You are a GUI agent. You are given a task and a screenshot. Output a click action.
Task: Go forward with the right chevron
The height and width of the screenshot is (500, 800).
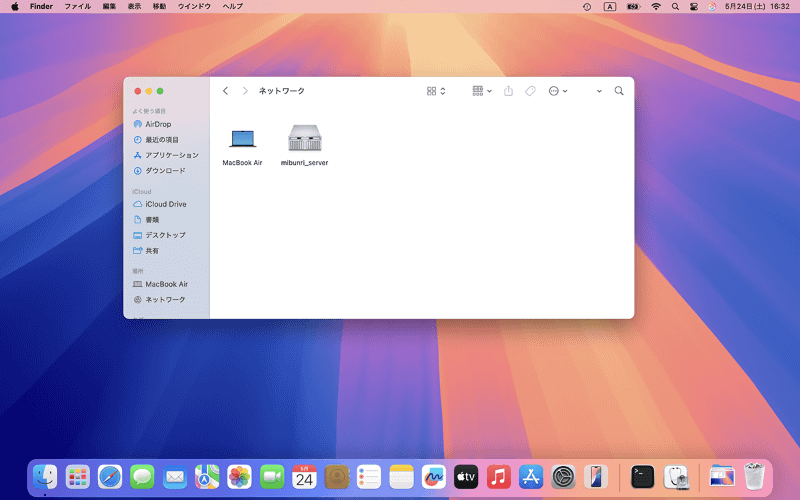pos(245,91)
